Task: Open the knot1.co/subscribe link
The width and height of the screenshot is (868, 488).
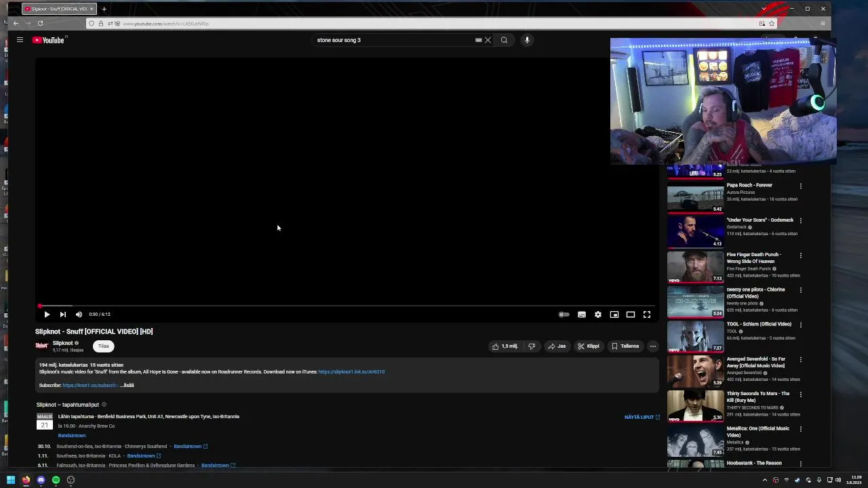Action: 90,385
